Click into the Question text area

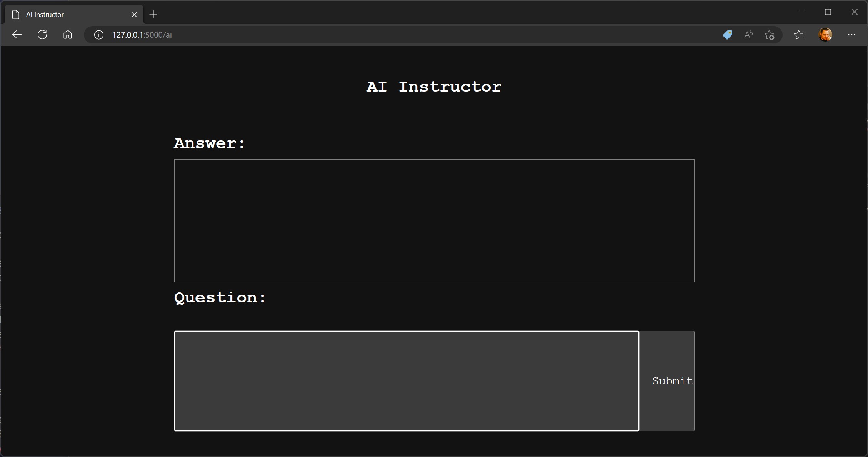point(406,381)
